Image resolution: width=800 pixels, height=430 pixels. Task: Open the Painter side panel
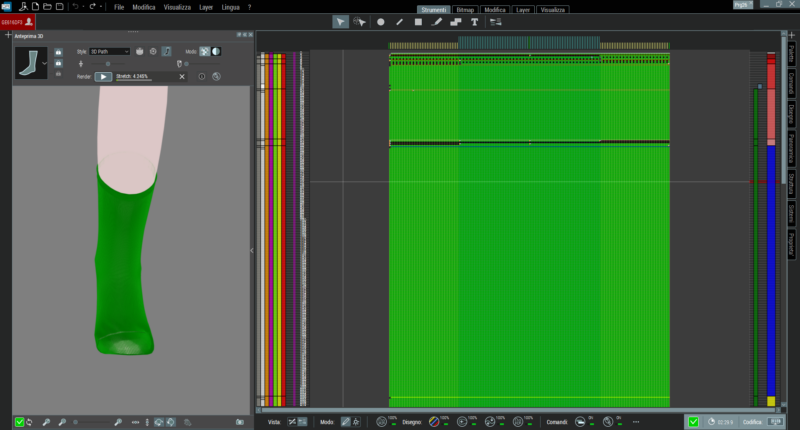791,53
